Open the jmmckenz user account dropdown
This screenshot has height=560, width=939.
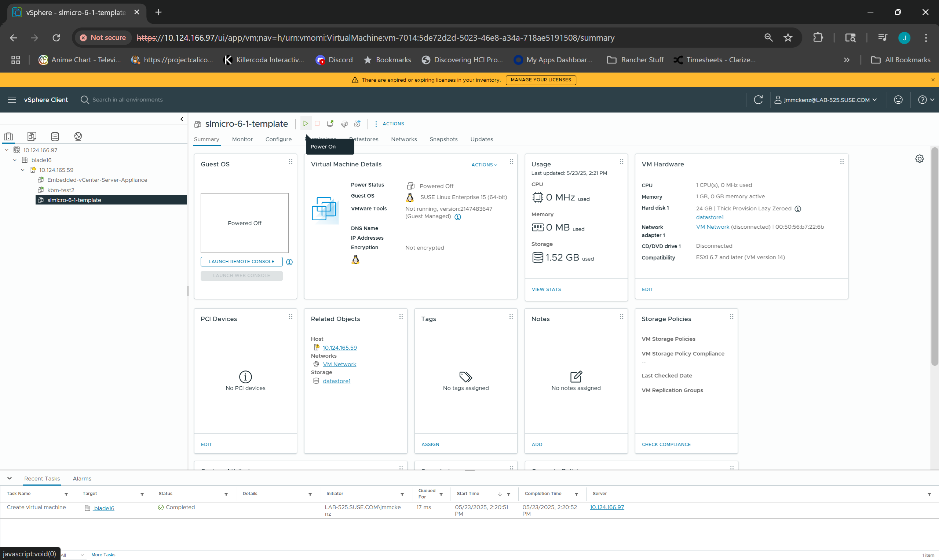click(826, 100)
